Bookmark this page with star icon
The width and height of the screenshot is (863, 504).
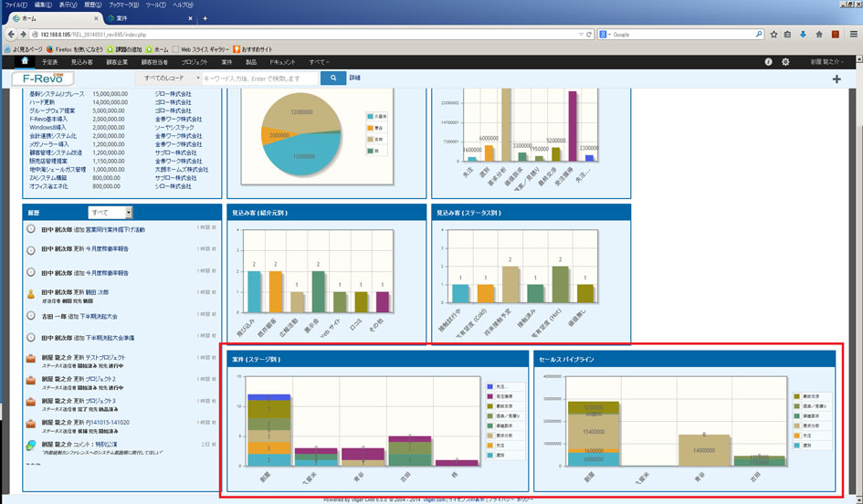pos(774,34)
